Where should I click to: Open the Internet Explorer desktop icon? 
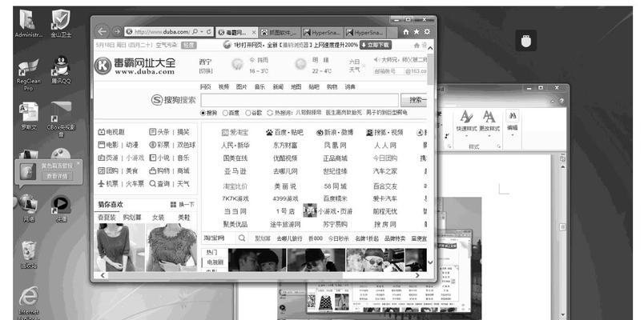[x=28, y=302]
